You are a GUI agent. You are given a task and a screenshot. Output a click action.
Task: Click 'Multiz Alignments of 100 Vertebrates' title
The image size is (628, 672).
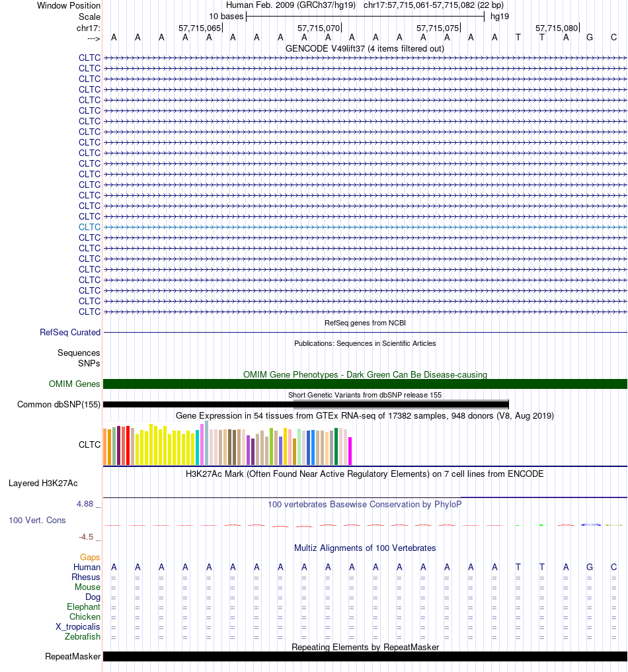[x=364, y=548]
